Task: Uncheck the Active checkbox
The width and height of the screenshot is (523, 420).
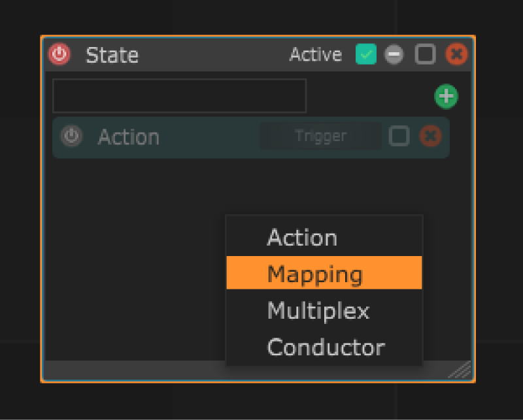Action: (365, 55)
